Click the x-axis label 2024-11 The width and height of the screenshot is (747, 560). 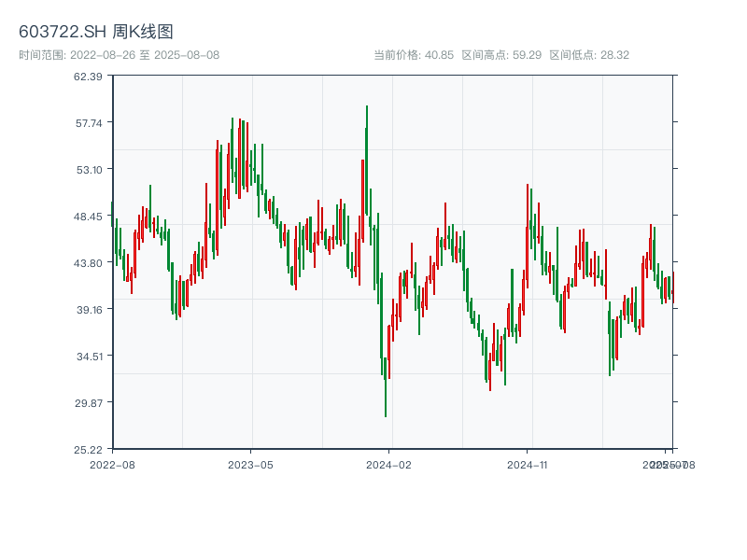[527, 465]
